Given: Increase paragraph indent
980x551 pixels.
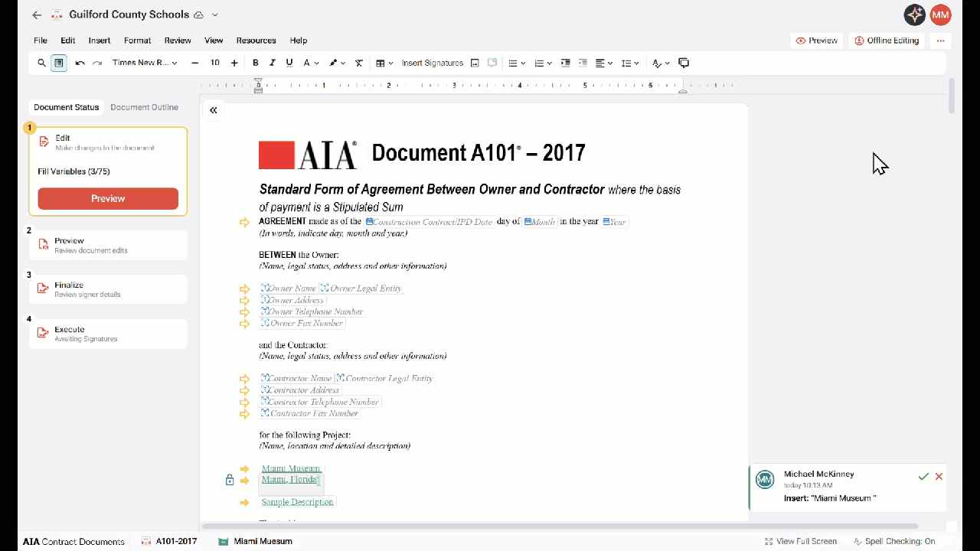Looking at the screenshot, I should pyautogui.click(x=566, y=64).
